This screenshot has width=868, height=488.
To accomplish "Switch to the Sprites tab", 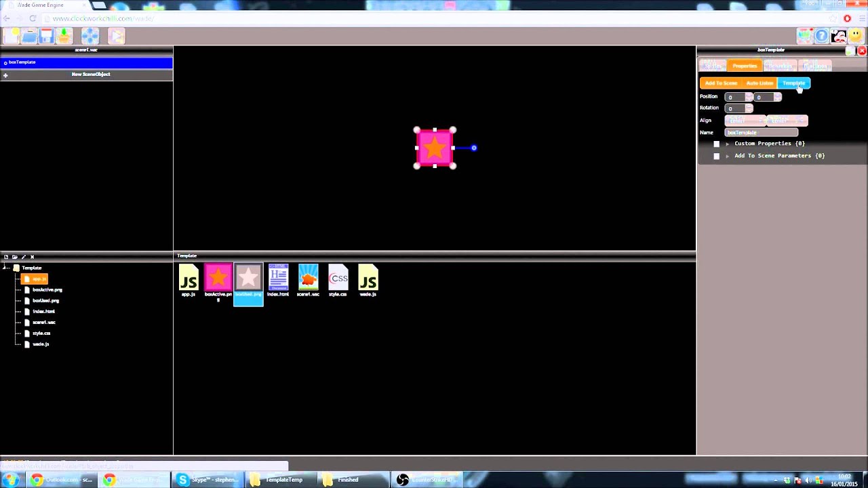I will pos(713,66).
